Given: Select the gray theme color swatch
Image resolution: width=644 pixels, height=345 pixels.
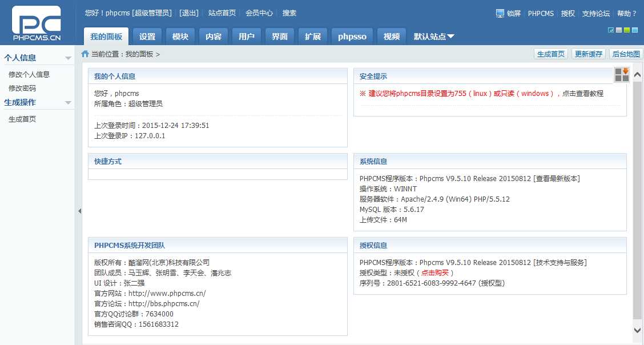Looking at the screenshot, I should click(619, 30).
